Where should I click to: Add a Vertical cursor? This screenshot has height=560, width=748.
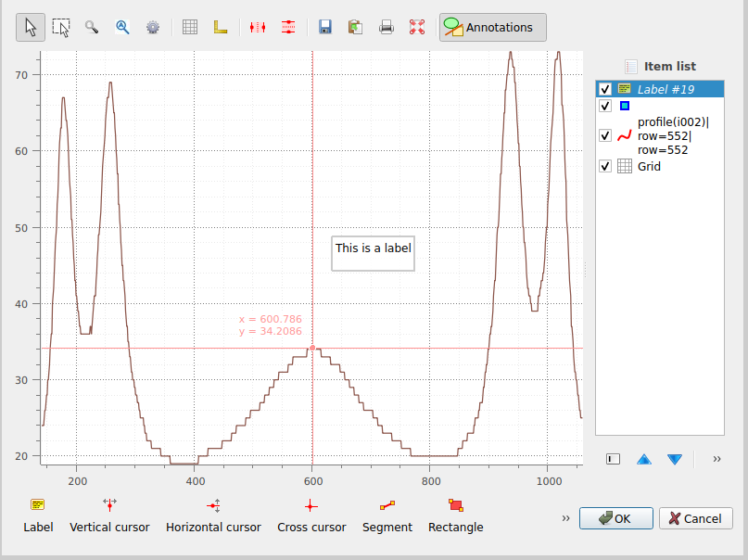click(109, 515)
